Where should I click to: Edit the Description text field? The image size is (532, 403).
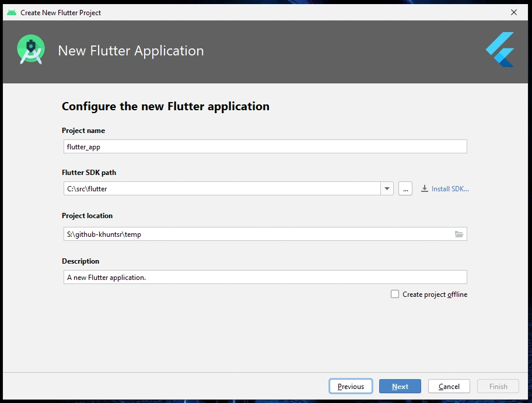point(265,277)
